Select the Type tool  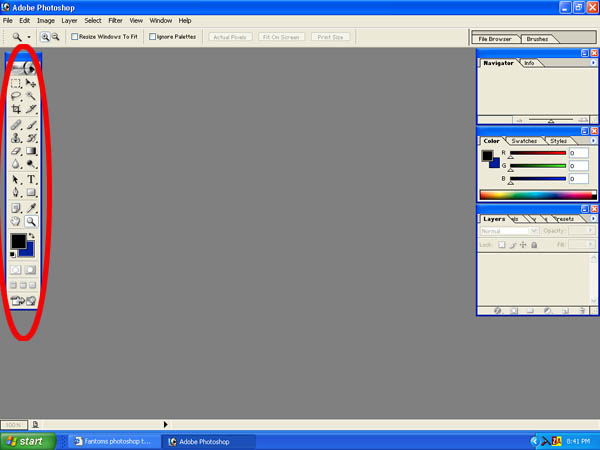[32, 180]
